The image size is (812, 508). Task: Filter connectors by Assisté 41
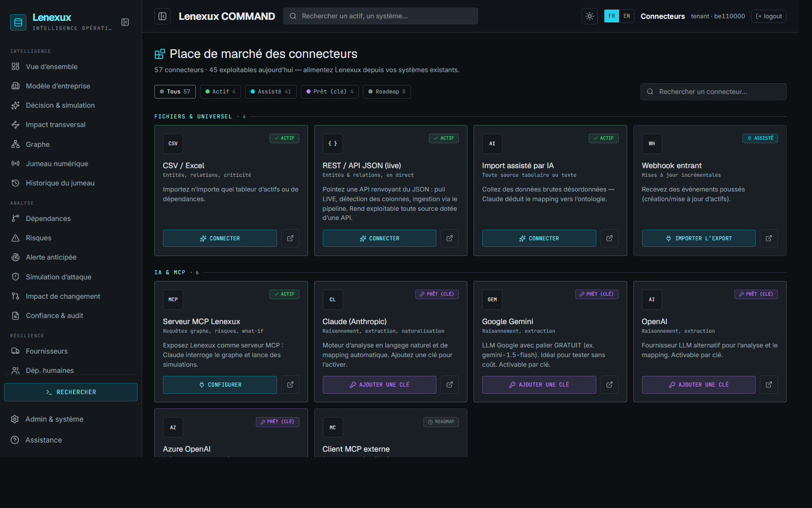point(271,92)
